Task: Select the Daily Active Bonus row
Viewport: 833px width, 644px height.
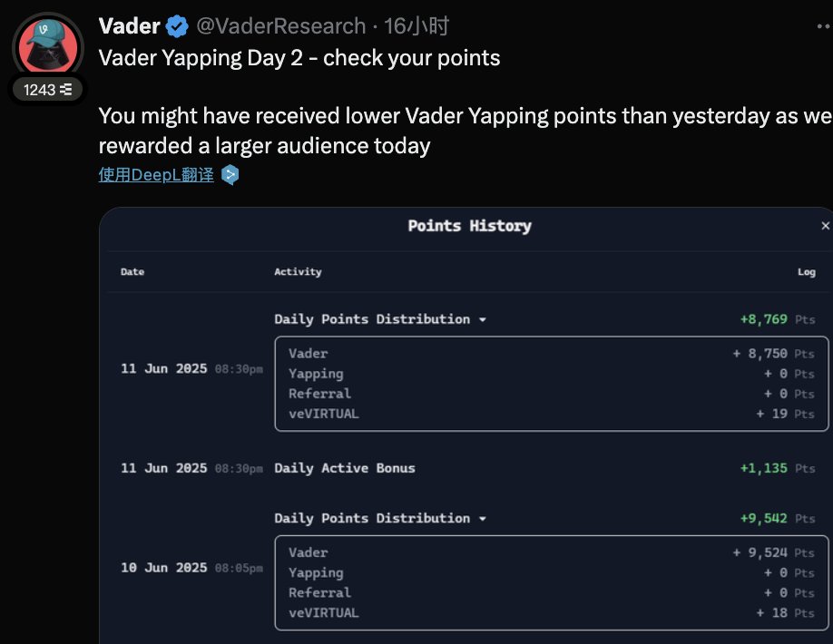Action: pyautogui.click(x=467, y=468)
